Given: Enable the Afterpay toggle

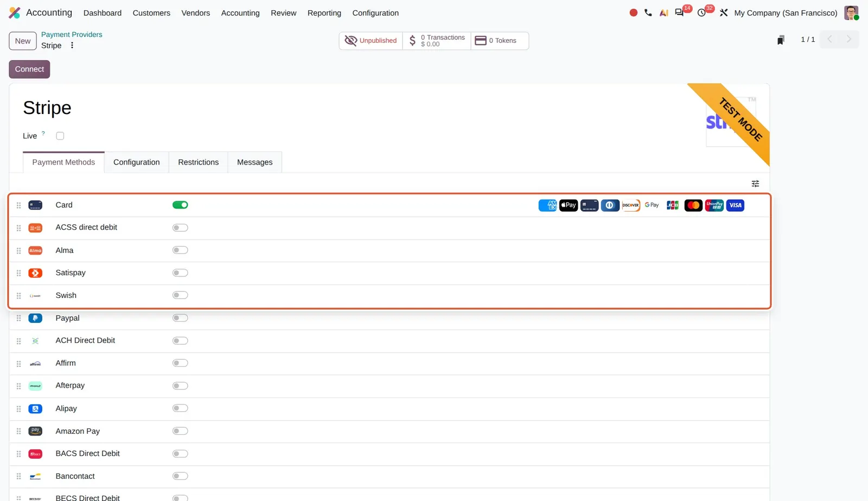Looking at the screenshot, I should click(180, 386).
